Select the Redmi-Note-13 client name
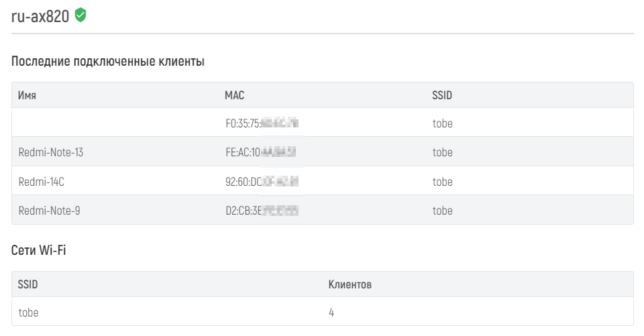644x336 pixels. pyautogui.click(x=51, y=152)
